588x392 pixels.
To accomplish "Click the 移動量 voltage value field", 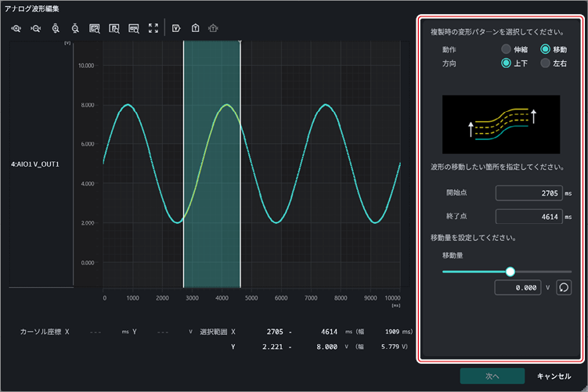I will click(x=518, y=288).
